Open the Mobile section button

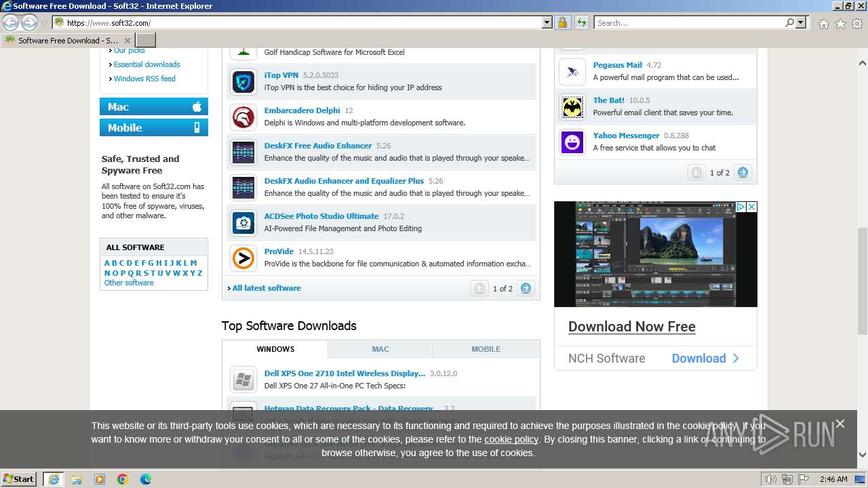coord(154,127)
